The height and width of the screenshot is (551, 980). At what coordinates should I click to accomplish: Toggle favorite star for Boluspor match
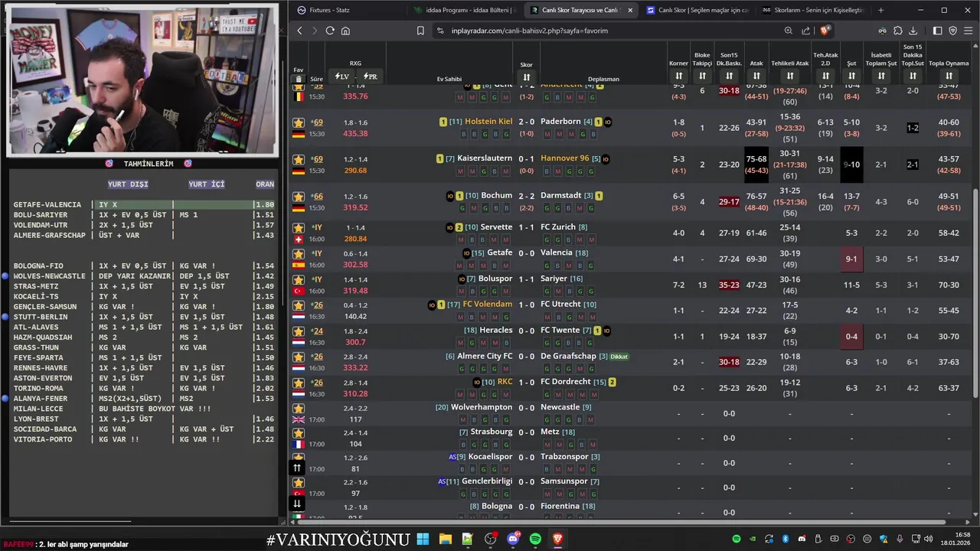point(299,279)
